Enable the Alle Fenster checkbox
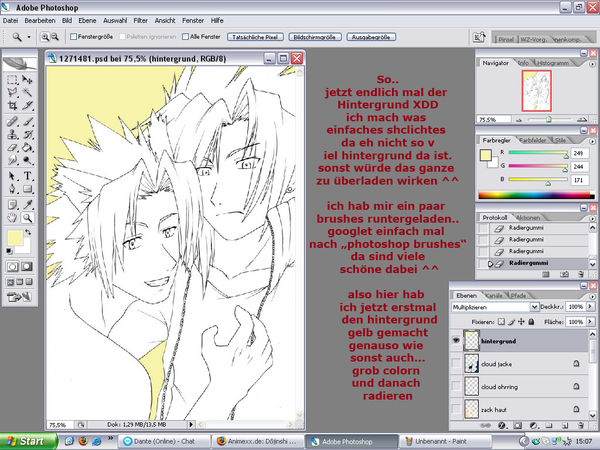This screenshot has width=600, height=450. coord(186,37)
